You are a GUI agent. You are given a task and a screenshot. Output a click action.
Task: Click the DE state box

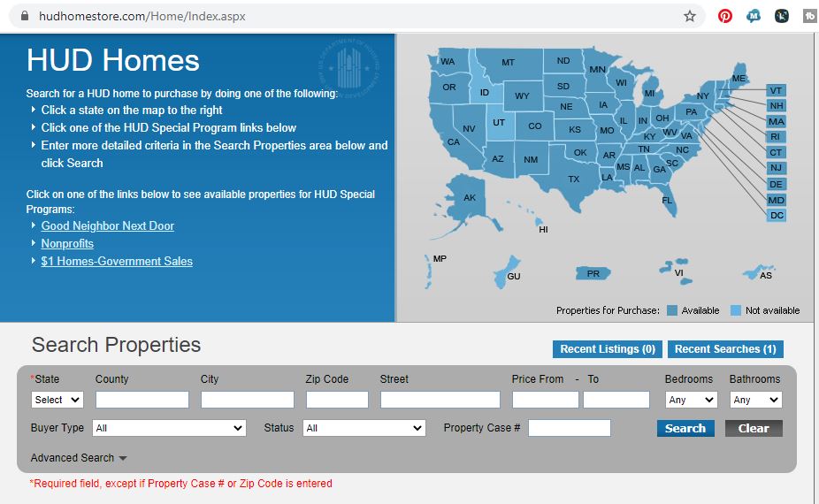(776, 185)
